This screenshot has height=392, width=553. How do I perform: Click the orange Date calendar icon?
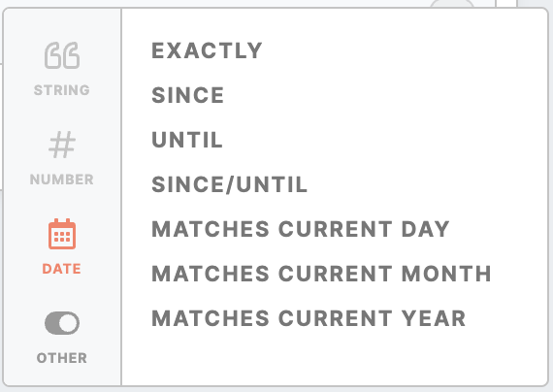(x=62, y=234)
